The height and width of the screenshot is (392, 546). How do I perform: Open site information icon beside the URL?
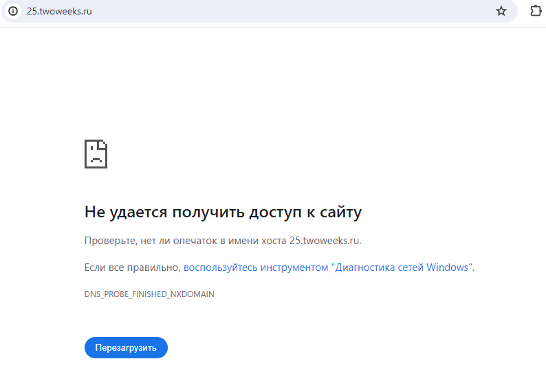13,11
